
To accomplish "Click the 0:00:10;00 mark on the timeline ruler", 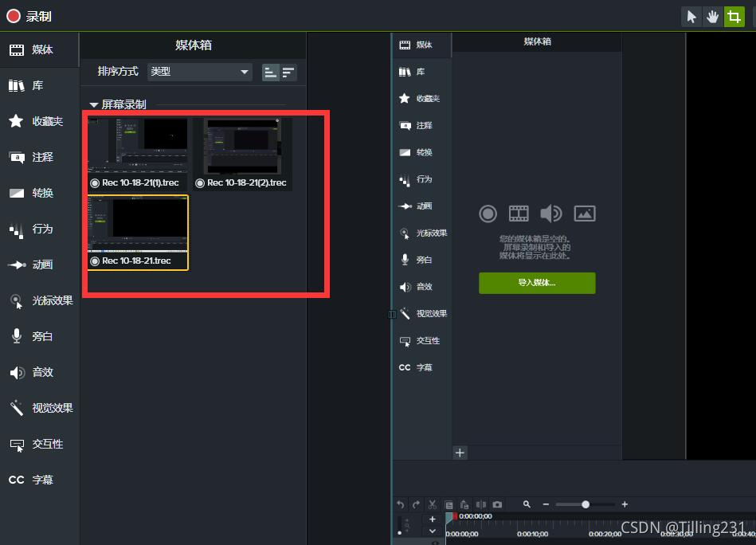I will click(x=532, y=534).
